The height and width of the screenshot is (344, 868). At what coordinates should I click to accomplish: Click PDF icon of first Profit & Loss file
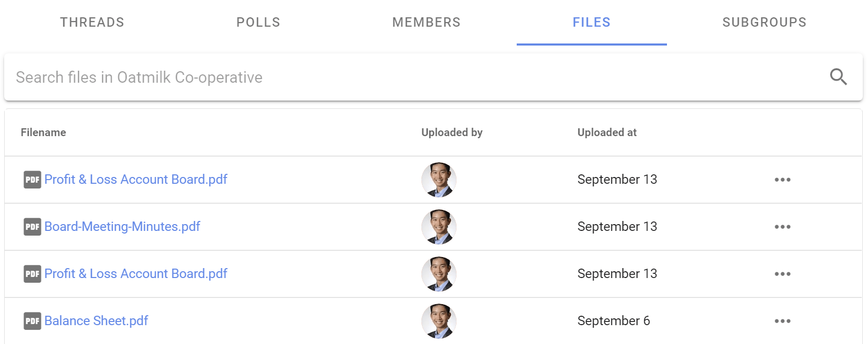tap(32, 180)
